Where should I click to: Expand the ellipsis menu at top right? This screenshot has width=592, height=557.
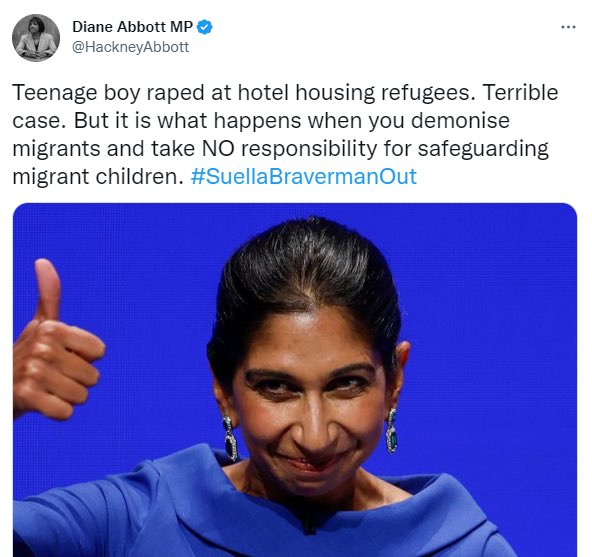[568, 27]
